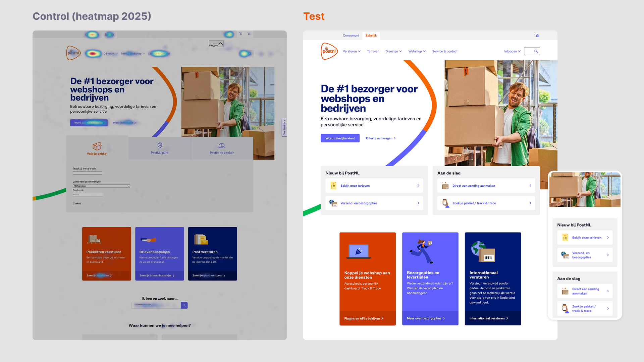
Task: Open the Inloggen dropdown in the Test header
Action: (512, 51)
